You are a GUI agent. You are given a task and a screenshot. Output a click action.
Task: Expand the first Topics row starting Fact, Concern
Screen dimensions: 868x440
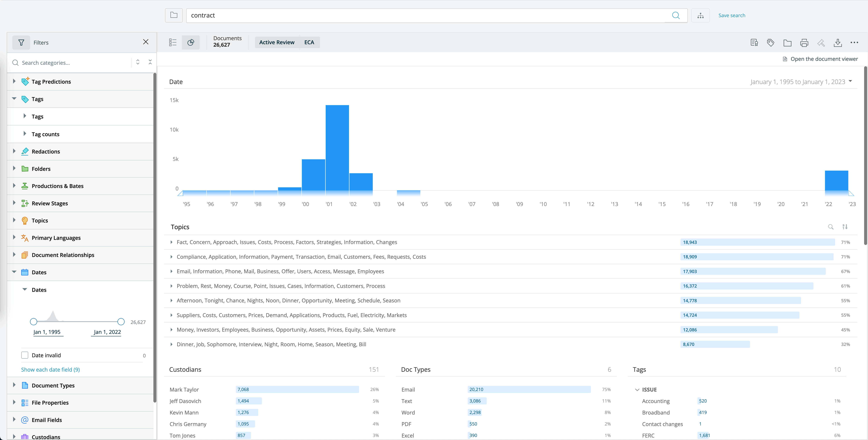tap(172, 242)
